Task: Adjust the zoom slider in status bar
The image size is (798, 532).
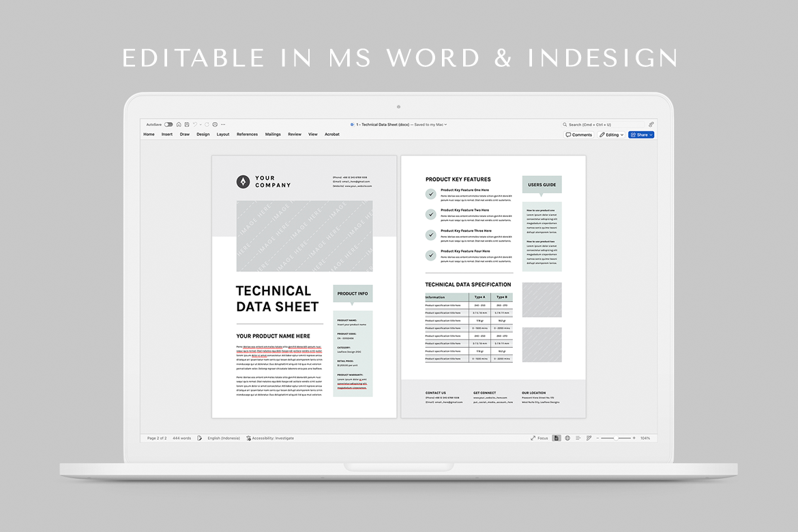Action: pos(615,438)
